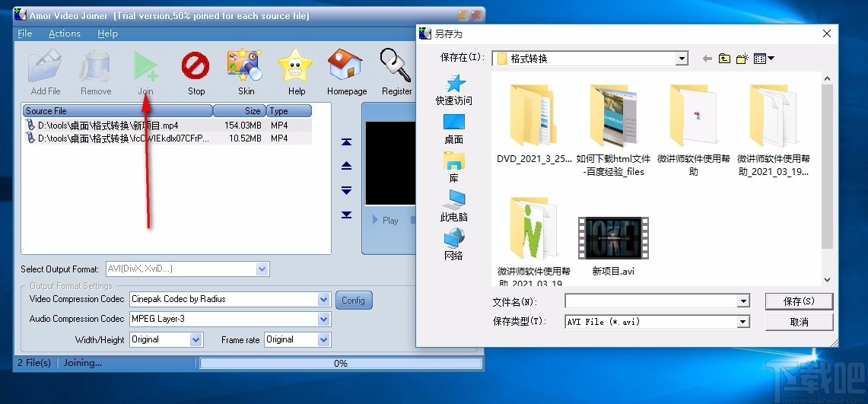Click the Save (保存) button

799,301
